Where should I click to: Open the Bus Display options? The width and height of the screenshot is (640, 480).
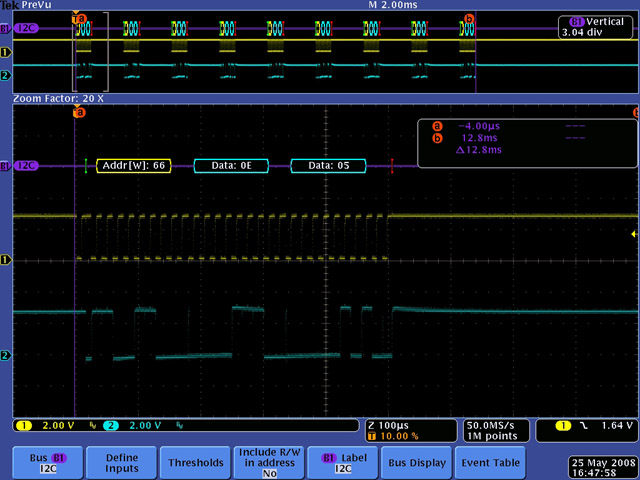click(416, 463)
